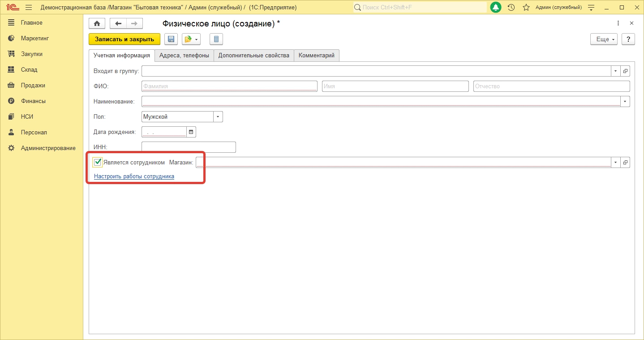644x340 pixels.
Task: Click the global search box
Action: [420, 8]
